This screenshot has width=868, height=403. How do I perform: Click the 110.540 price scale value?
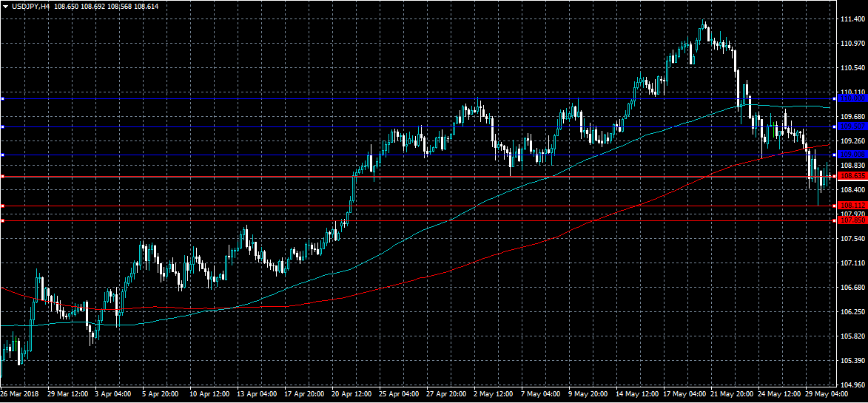pyautogui.click(x=852, y=67)
